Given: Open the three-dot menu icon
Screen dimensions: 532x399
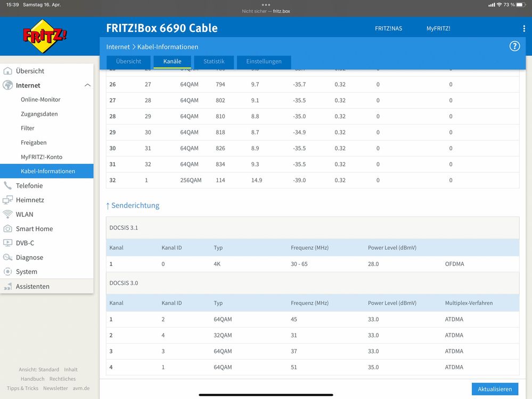Looking at the screenshot, I should 524,29.
